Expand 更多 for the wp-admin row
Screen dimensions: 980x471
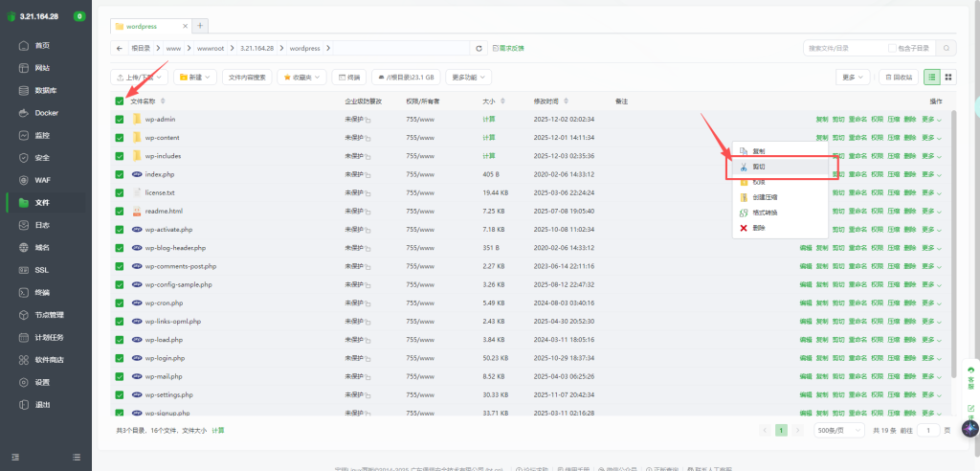click(931, 120)
